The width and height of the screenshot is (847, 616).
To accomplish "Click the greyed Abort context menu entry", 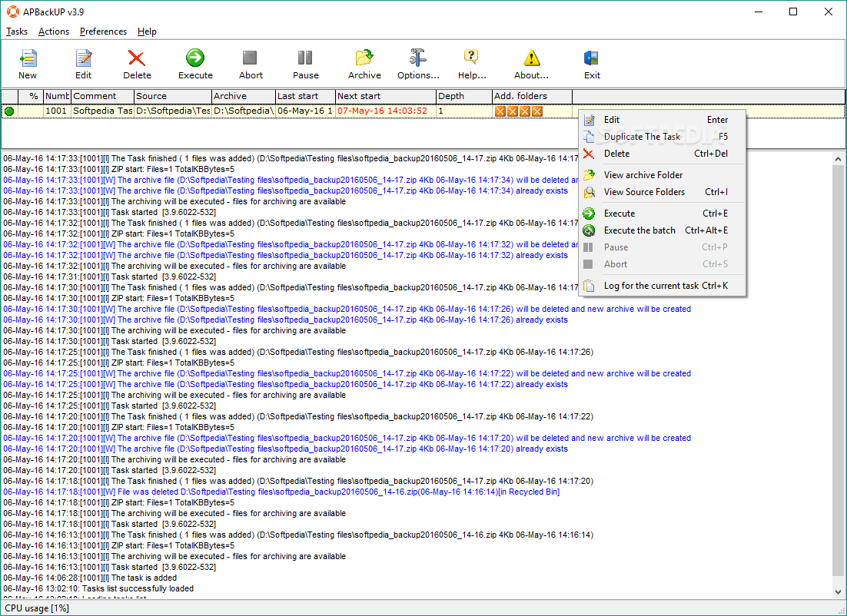I will [x=663, y=264].
